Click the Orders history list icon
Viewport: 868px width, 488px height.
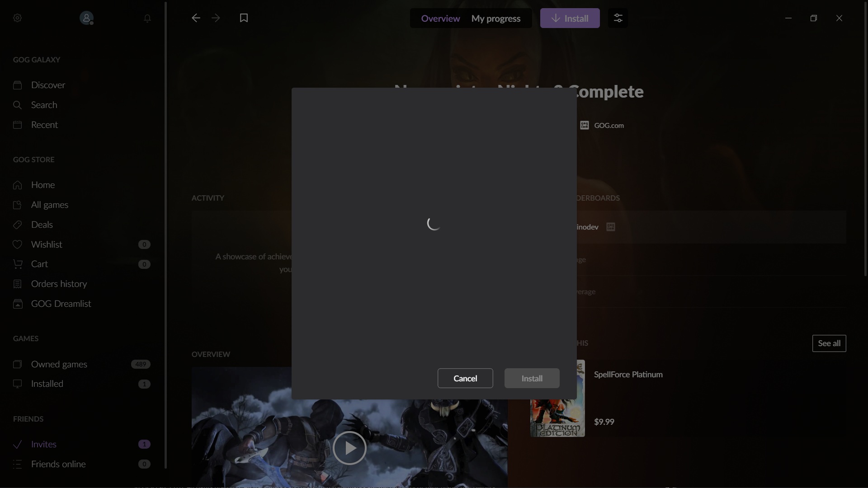(17, 284)
